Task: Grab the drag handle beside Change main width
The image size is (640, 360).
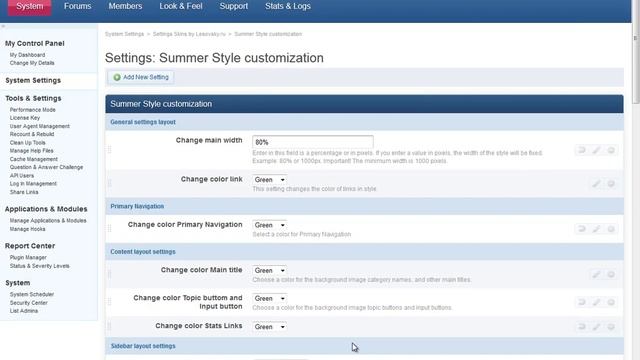Action: click(109, 150)
